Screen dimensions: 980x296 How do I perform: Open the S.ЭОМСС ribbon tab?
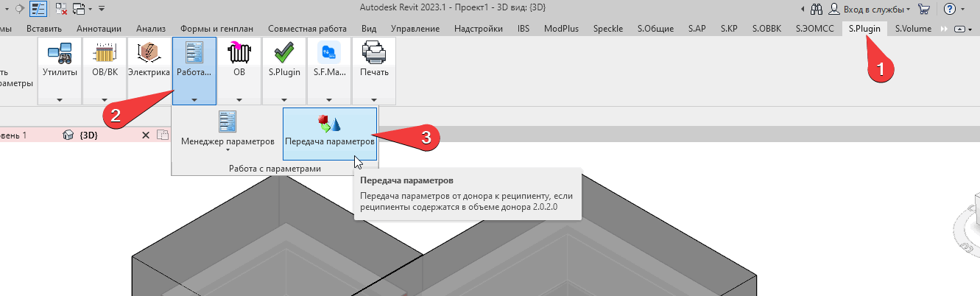point(815,29)
